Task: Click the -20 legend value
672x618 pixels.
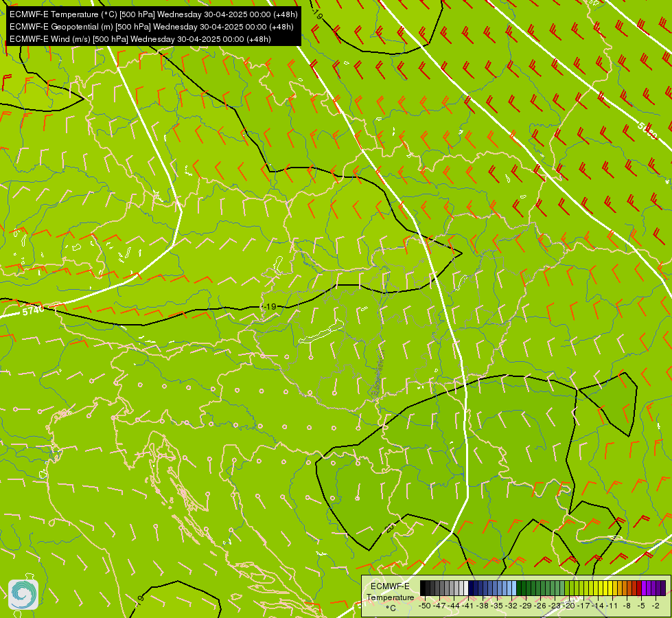Action: pyautogui.click(x=569, y=606)
